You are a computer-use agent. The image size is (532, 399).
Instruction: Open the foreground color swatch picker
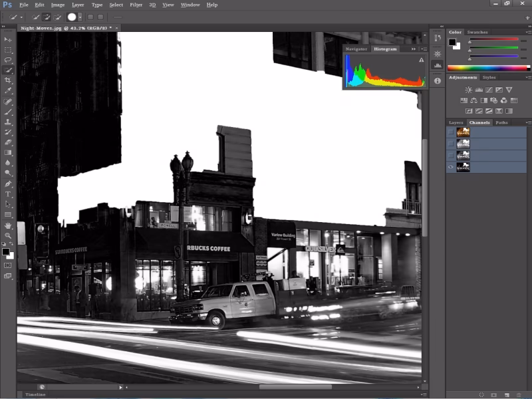coord(6,251)
